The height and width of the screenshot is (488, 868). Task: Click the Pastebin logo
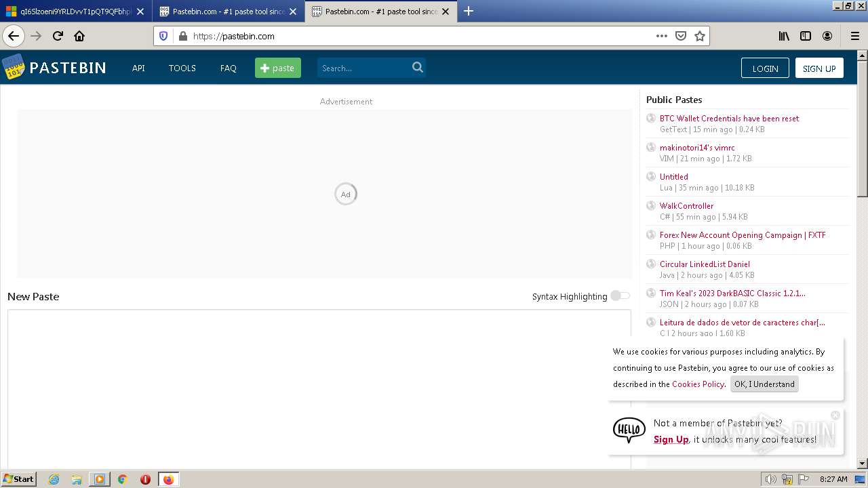click(54, 68)
